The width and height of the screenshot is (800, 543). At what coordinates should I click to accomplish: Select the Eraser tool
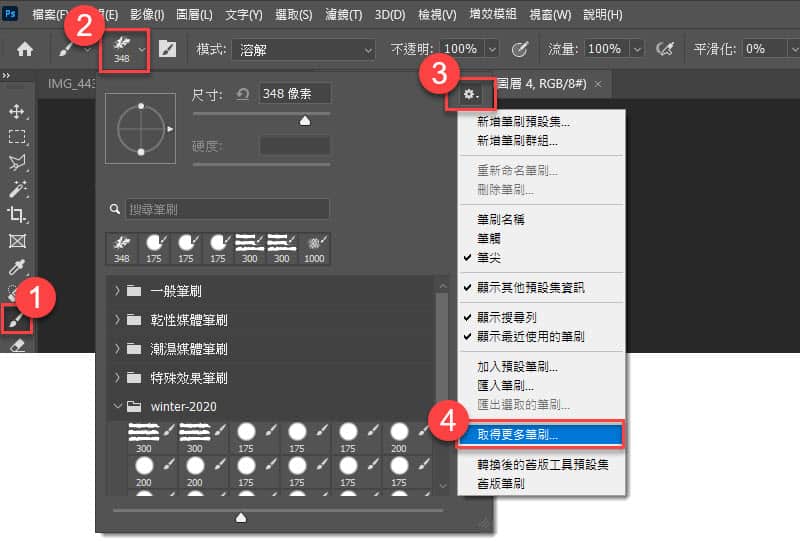[x=17, y=345]
